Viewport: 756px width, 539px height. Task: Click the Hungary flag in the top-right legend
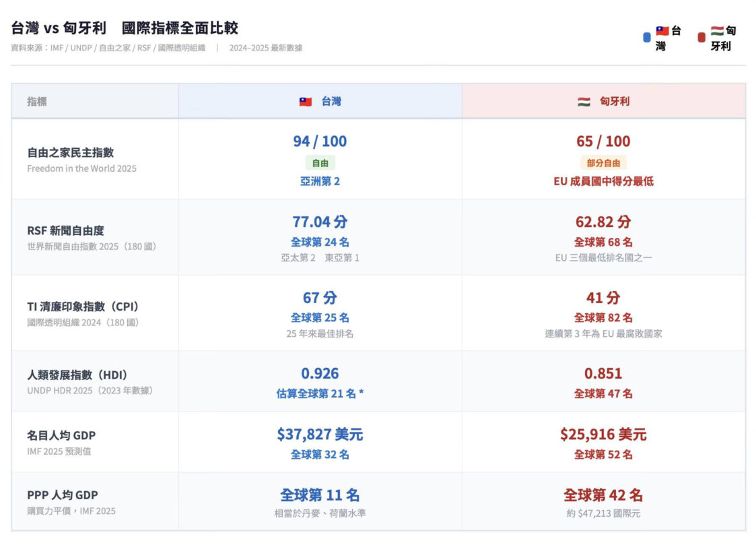(717, 31)
